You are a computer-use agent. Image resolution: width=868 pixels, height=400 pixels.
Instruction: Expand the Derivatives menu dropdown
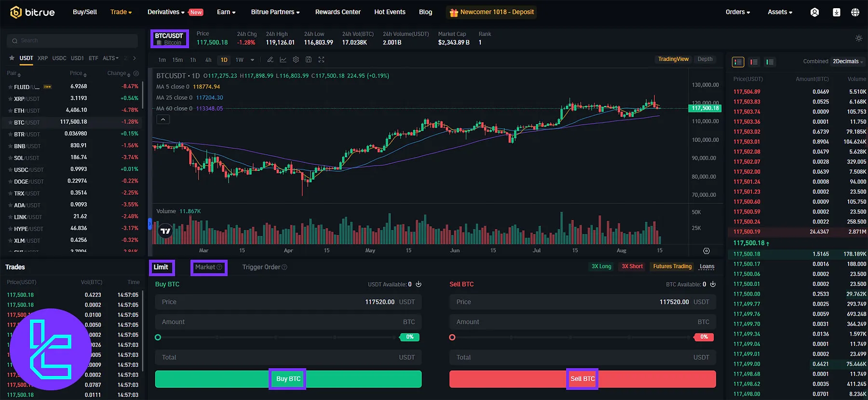pyautogui.click(x=166, y=12)
